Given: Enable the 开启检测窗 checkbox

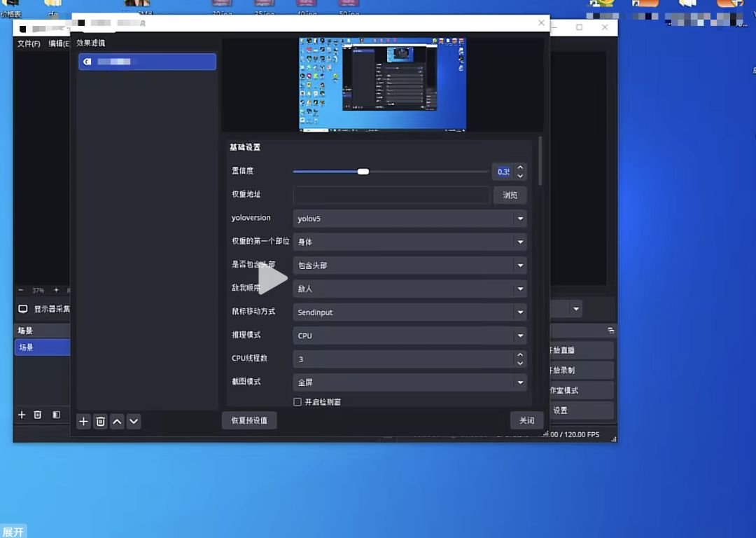Looking at the screenshot, I should point(297,402).
